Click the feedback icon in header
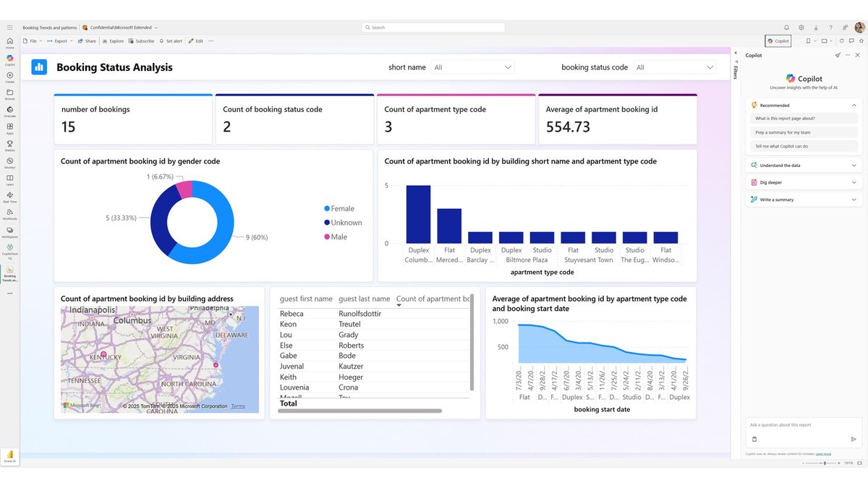Viewport: 868px width, 488px height. pyautogui.click(x=845, y=27)
